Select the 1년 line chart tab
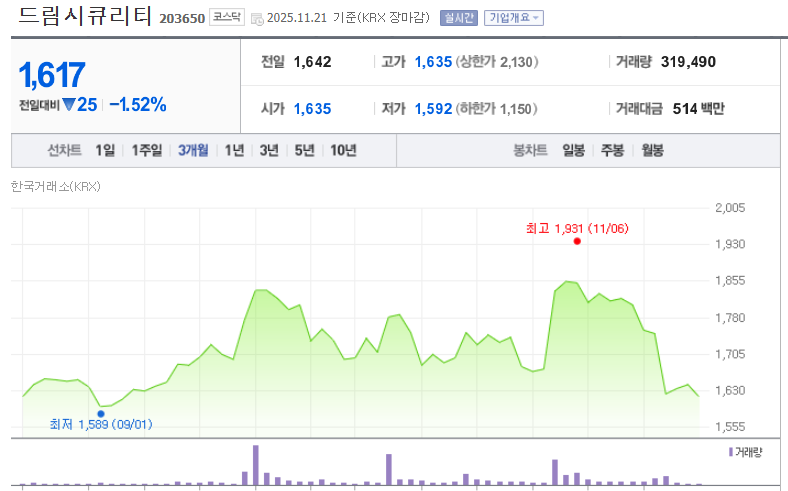 point(234,150)
